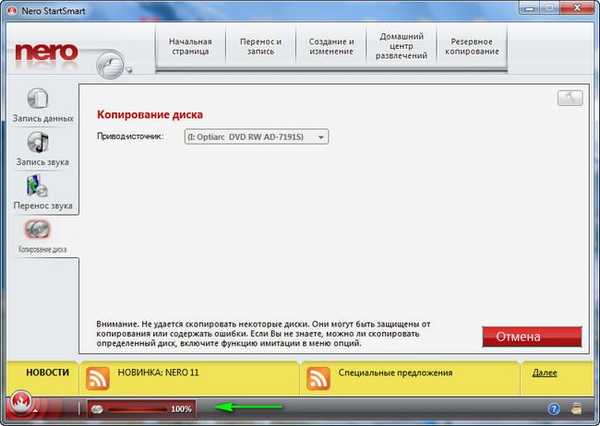
Task: Click the Nero flame start button
Action: click(21, 403)
